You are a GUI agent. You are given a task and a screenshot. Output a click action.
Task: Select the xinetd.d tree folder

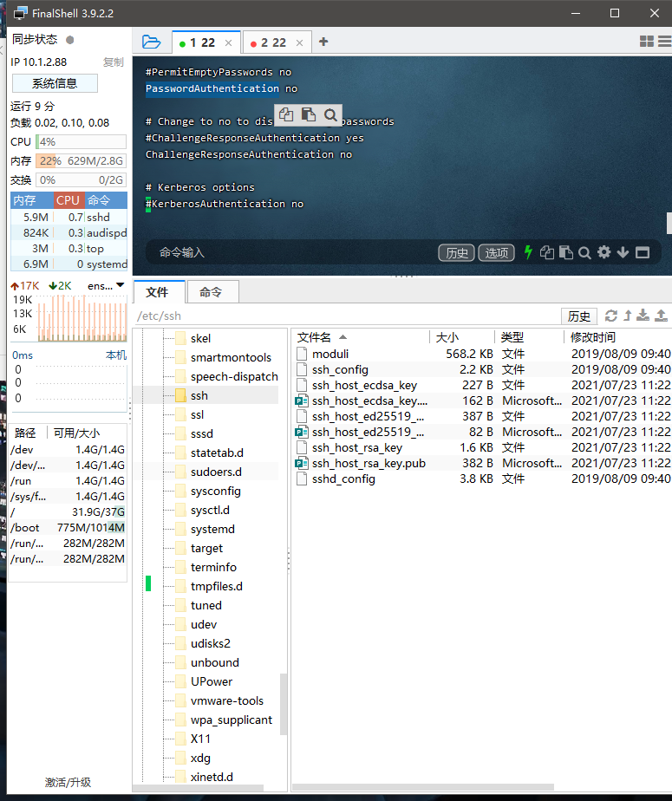212,777
